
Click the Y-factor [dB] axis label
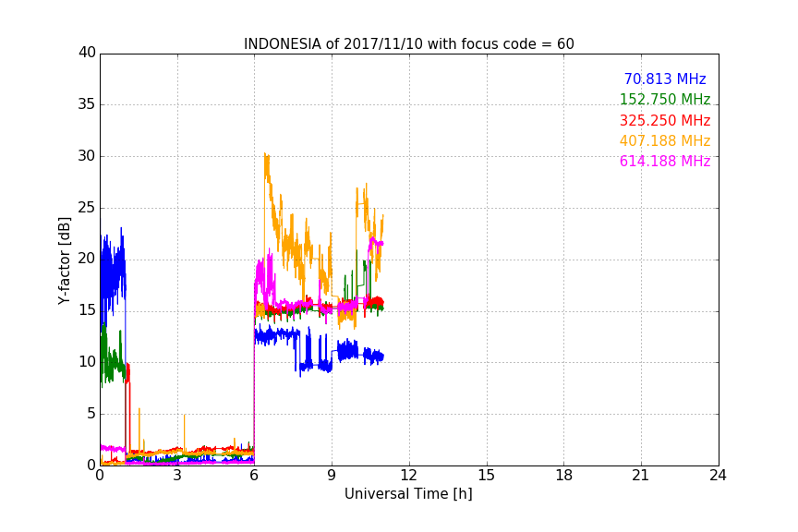[64, 260]
